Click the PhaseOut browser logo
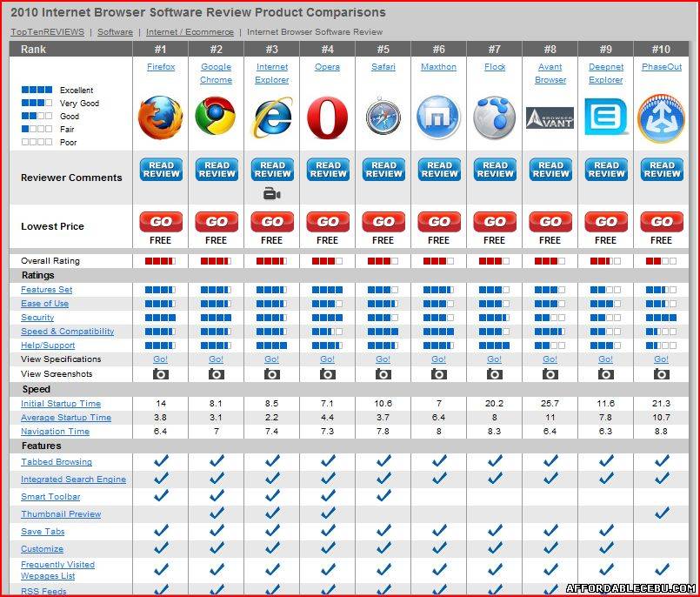 coord(661,118)
